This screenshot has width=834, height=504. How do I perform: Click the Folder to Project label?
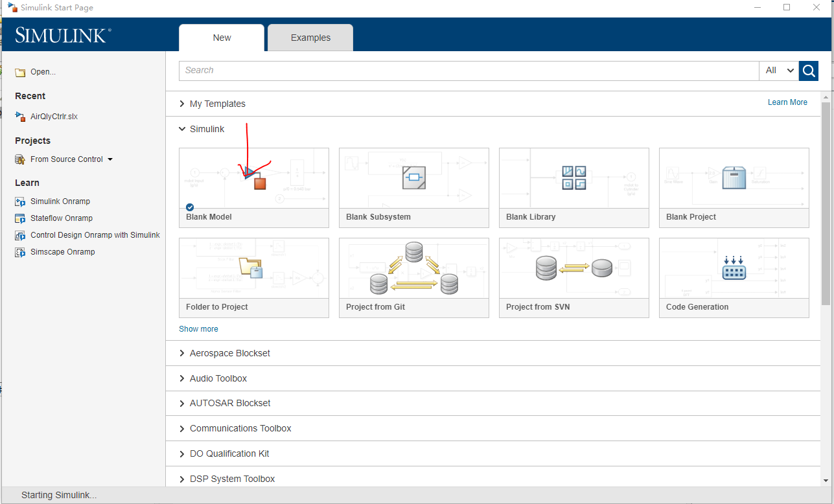tap(217, 307)
